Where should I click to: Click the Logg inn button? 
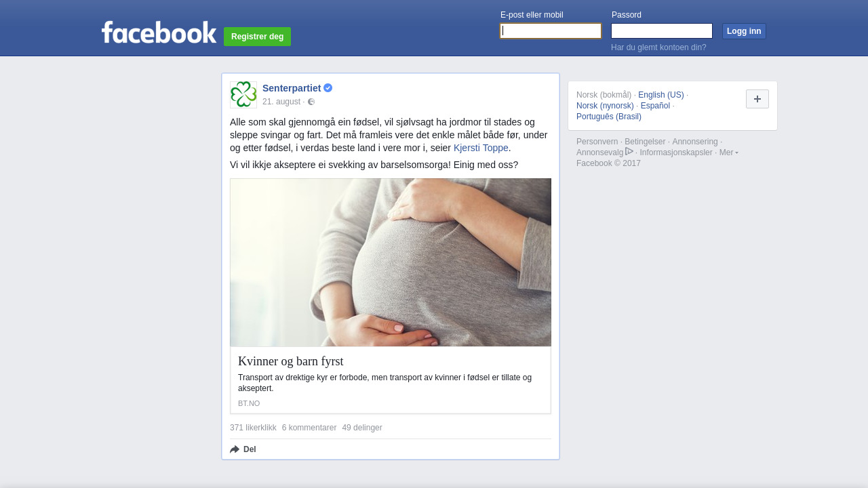[744, 31]
